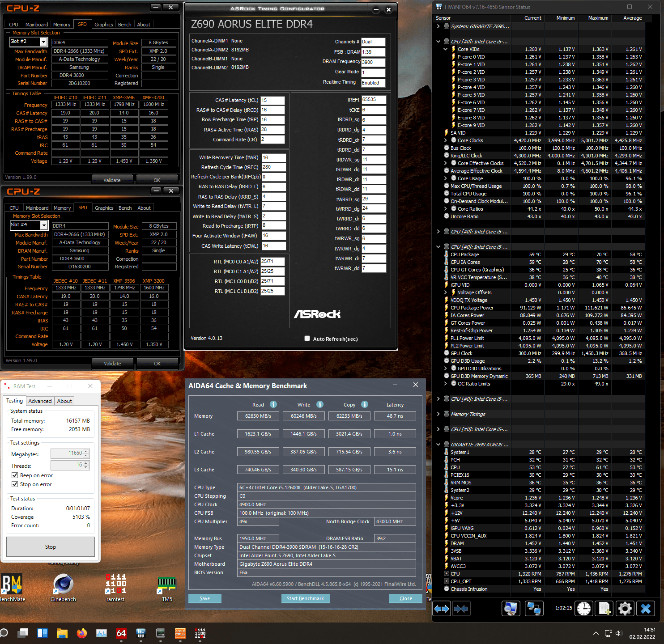Open Cinebench desktop shortcut
The image size is (664, 644).
click(x=63, y=588)
